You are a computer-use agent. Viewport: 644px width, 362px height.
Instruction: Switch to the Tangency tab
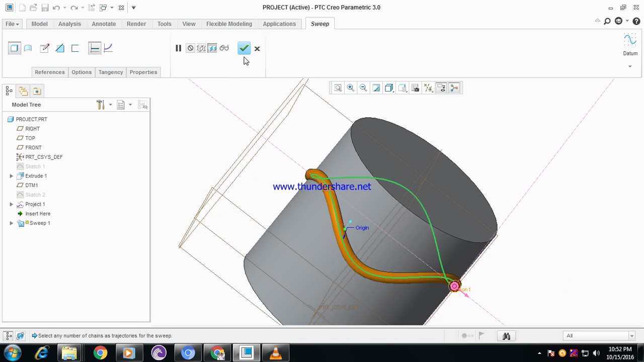point(110,72)
